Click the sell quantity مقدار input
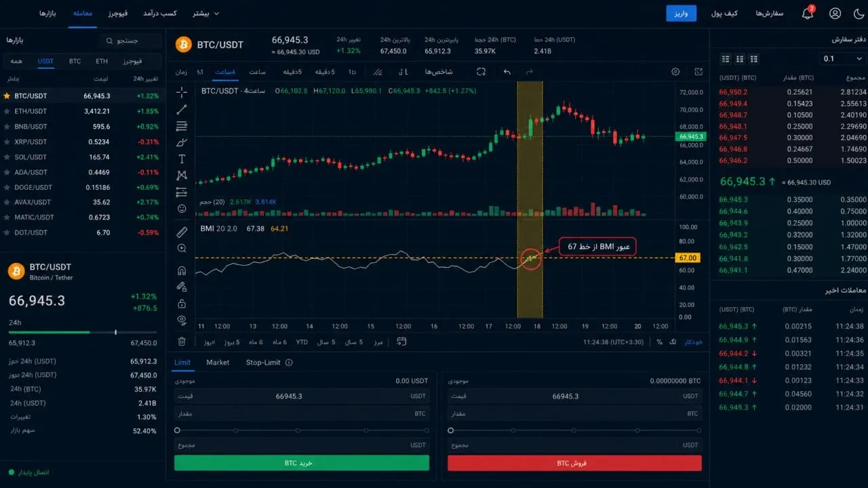Image resolution: width=868 pixels, height=488 pixels. click(574, 413)
